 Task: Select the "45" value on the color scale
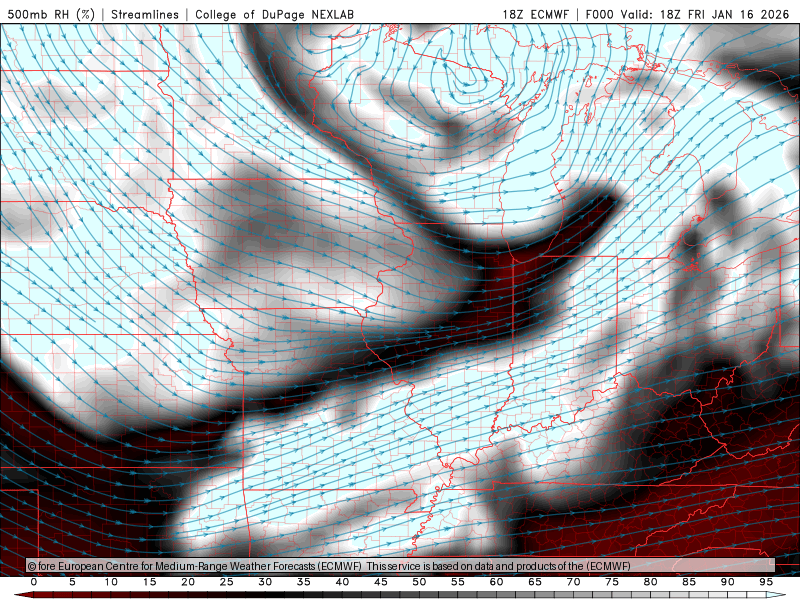tap(381, 582)
